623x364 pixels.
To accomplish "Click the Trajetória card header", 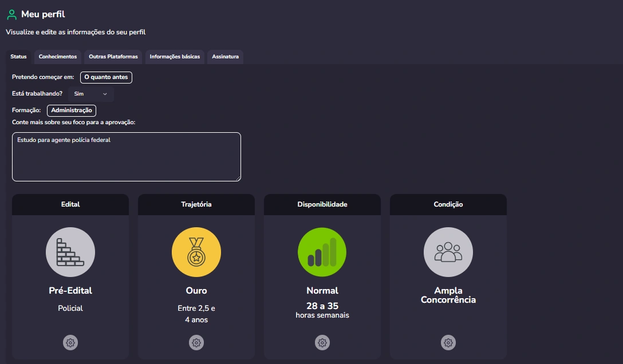I will 196,204.
